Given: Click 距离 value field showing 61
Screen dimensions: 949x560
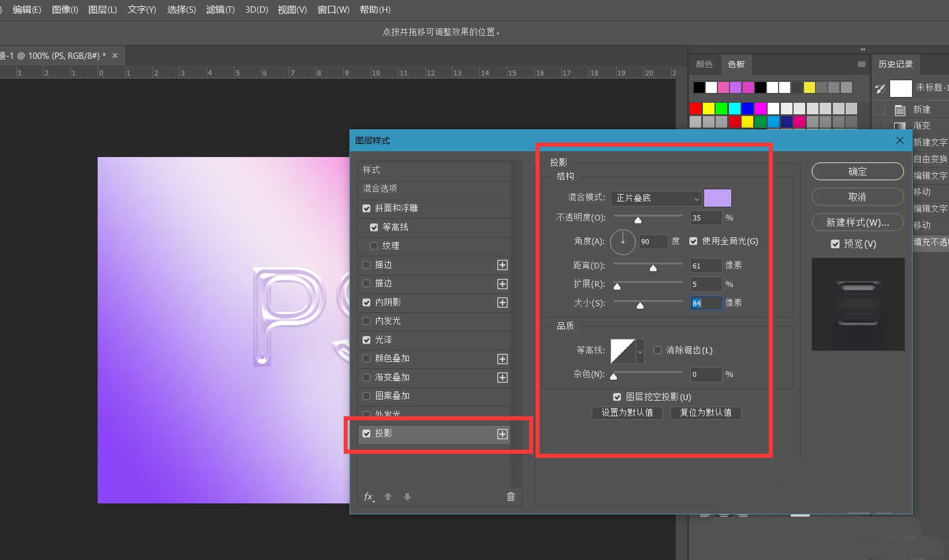Looking at the screenshot, I should (x=706, y=266).
